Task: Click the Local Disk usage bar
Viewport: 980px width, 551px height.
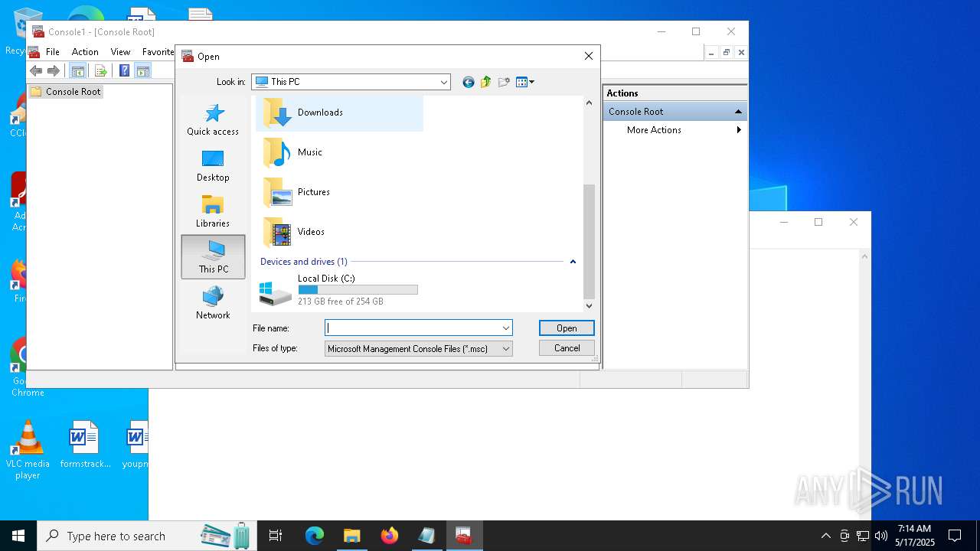Action: (x=358, y=290)
